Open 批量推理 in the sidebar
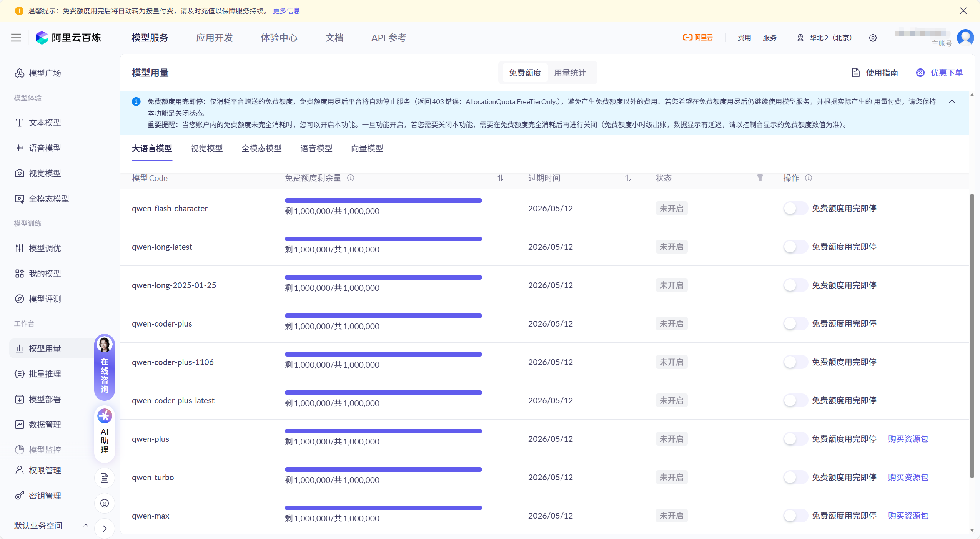 [x=38, y=374]
